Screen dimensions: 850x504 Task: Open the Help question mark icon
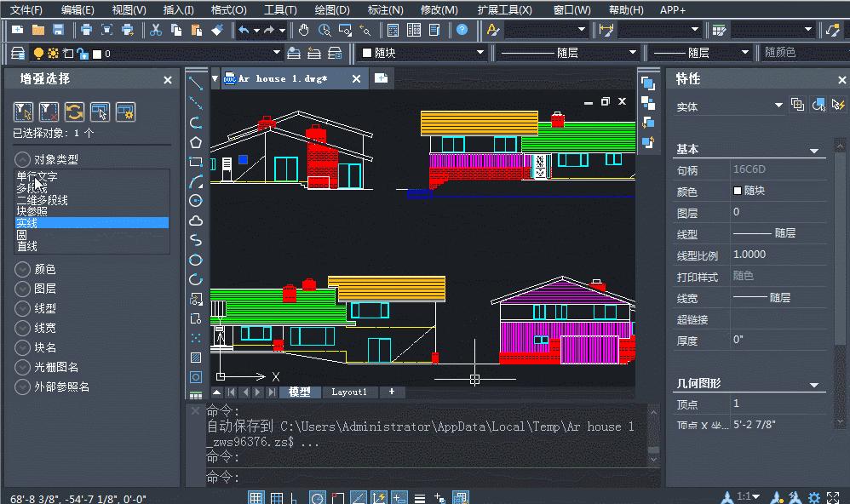point(462,30)
